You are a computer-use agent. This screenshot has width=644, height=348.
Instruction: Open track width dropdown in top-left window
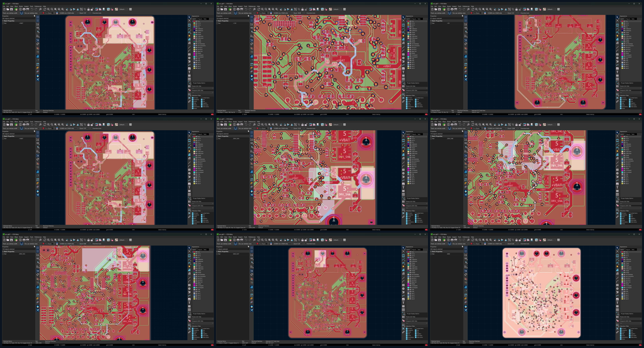pos(11,13)
